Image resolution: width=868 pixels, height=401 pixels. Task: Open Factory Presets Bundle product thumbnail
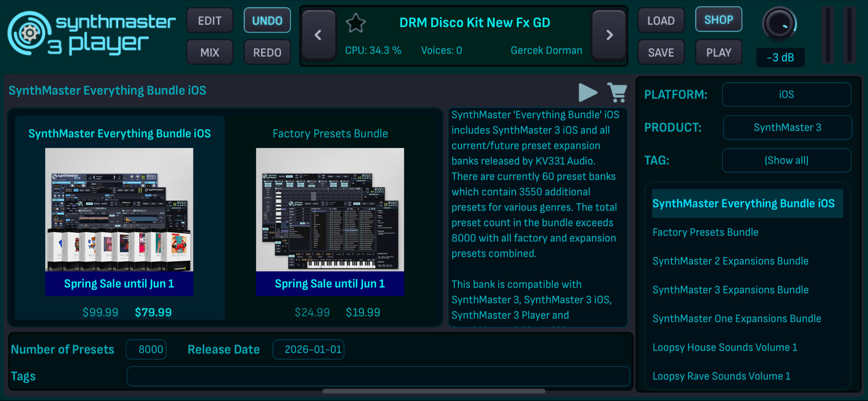point(330,210)
